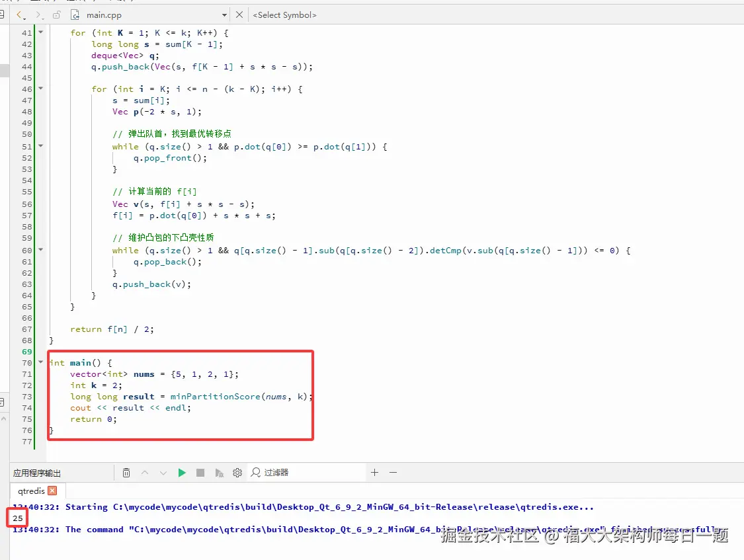Click the 'Vec p(-2 * s, 1);' line
Viewport: 744px width, 560px height.
point(157,112)
